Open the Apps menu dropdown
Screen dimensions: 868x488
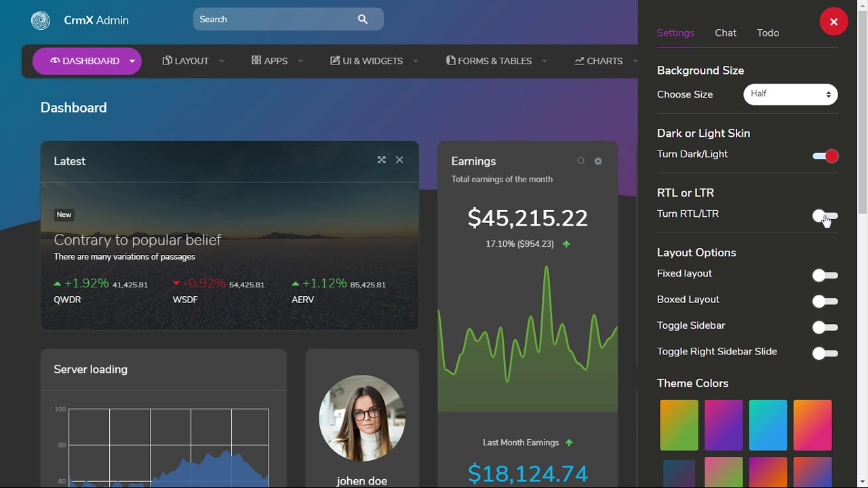coord(277,61)
